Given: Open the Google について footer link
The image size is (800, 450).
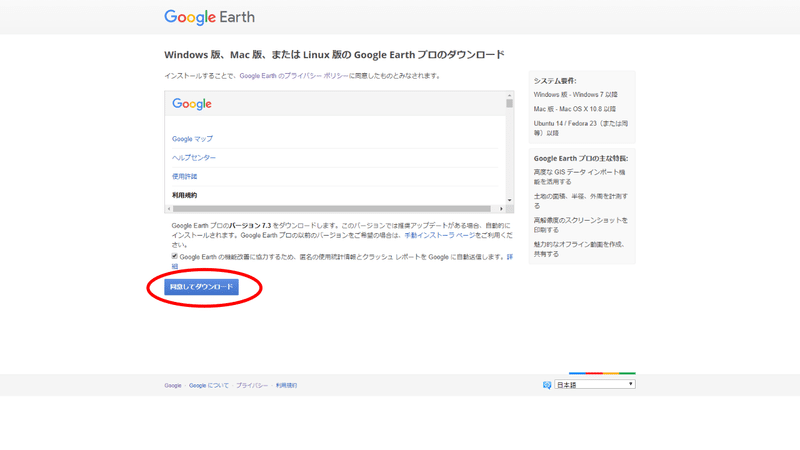Looking at the screenshot, I should tap(209, 386).
